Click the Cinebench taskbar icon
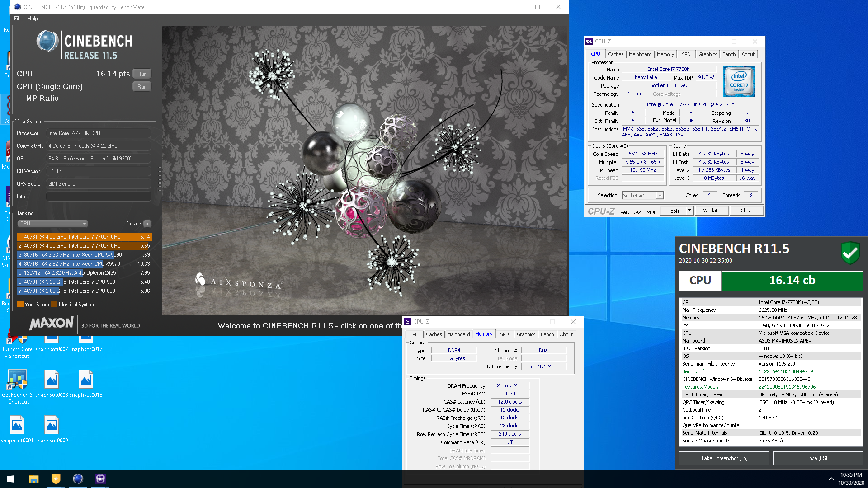This screenshot has height=488, width=868. tap(78, 479)
